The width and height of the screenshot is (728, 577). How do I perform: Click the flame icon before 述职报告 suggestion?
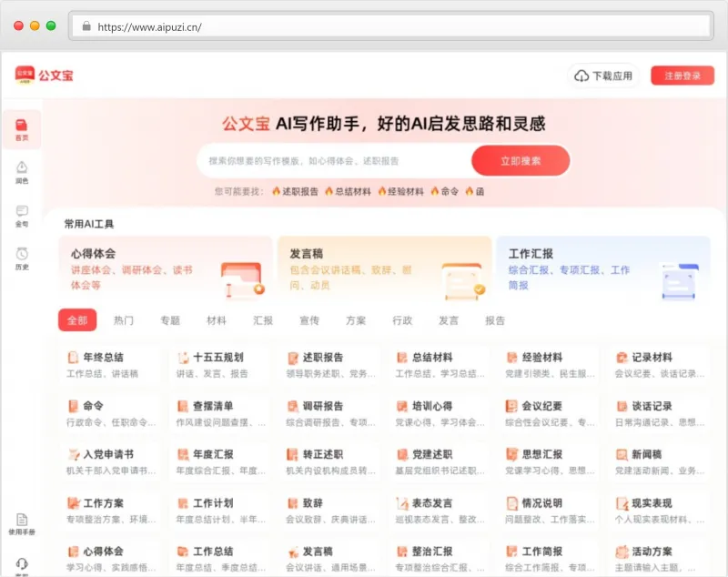276,192
